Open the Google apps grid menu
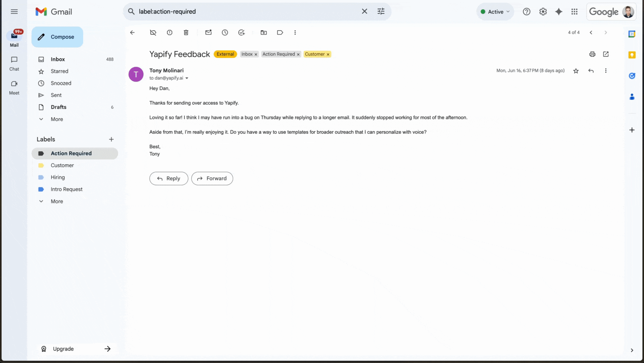644x363 pixels. click(x=574, y=11)
